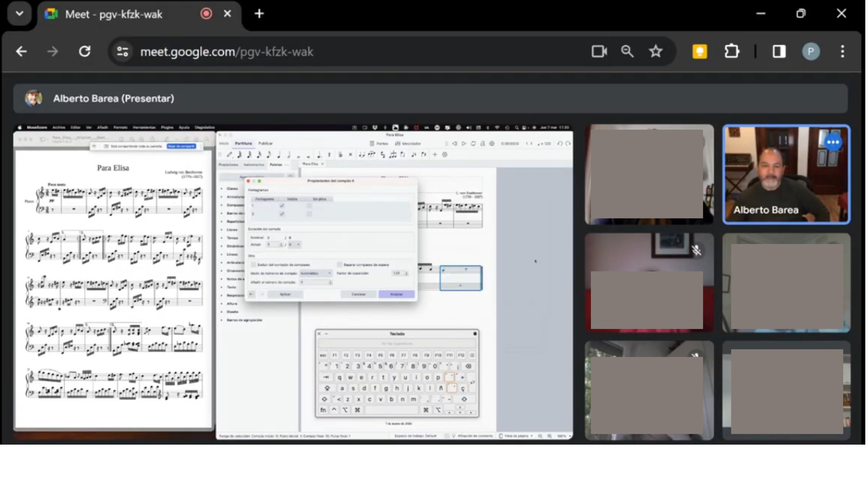Open Chrome side panel icon

point(779,52)
